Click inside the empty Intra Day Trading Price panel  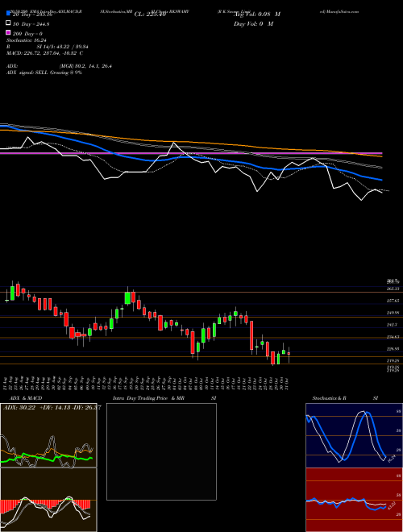(161, 451)
